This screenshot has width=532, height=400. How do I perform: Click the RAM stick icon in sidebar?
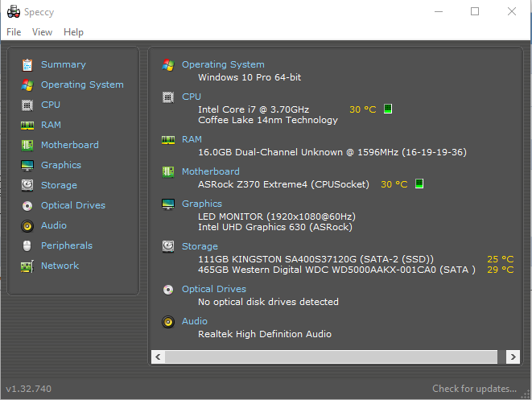click(27, 125)
